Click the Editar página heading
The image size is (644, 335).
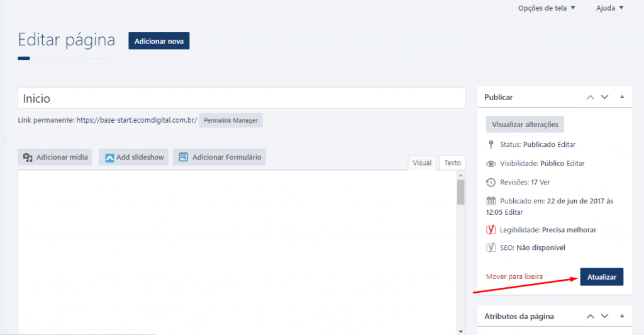(x=67, y=40)
